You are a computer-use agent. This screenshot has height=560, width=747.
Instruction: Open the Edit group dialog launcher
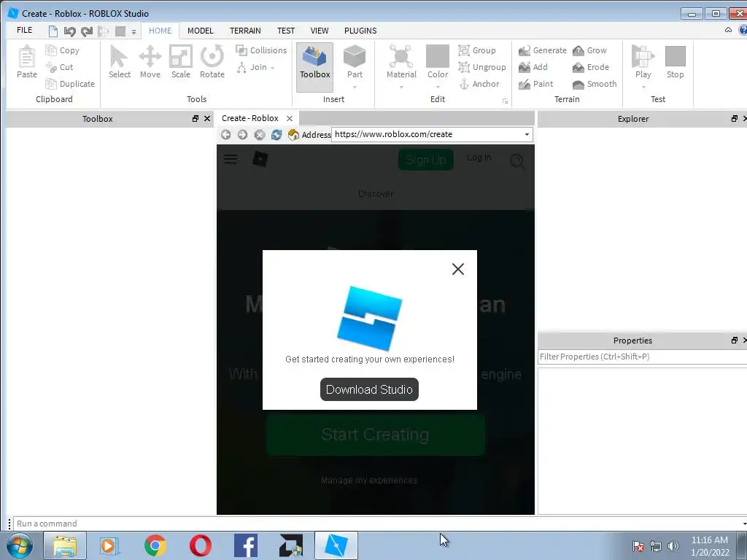[x=505, y=101]
